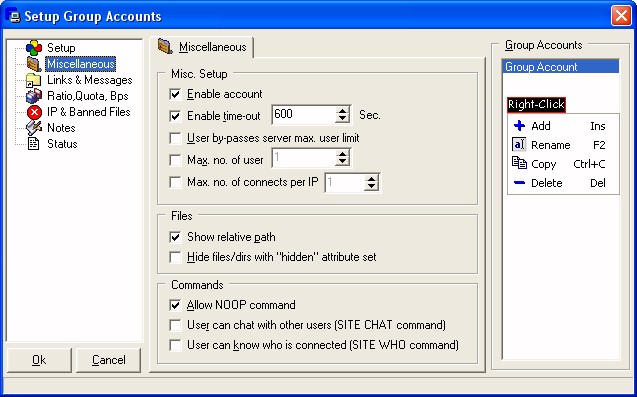The height and width of the screenshot is (397, 637).
Task: Click the connects per IP value field
Action: (x=344, y=182)
